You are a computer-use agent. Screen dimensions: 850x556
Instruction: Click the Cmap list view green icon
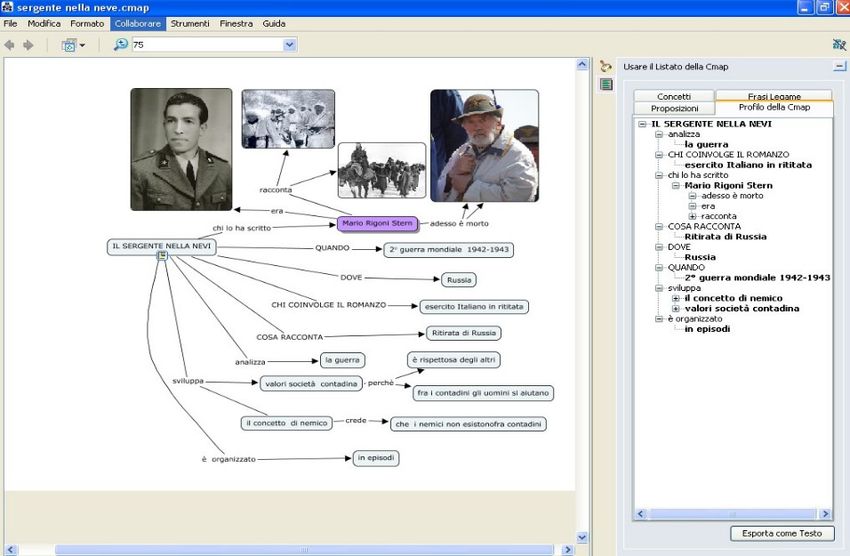coord(606,85)
